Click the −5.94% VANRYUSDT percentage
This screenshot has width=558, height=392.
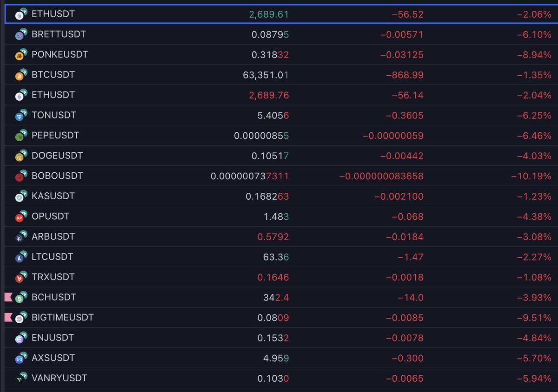coord(534,378)
